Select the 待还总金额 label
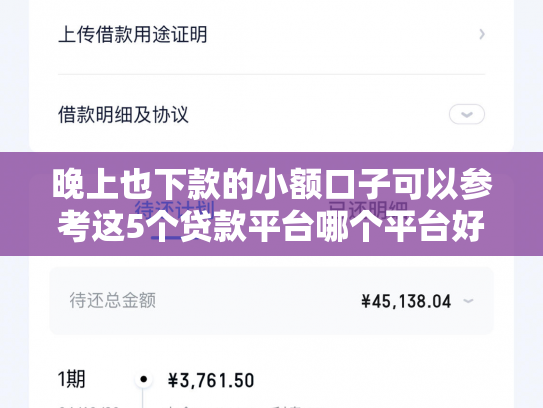This screenshot has width=543, height=408. pos(113,300)
